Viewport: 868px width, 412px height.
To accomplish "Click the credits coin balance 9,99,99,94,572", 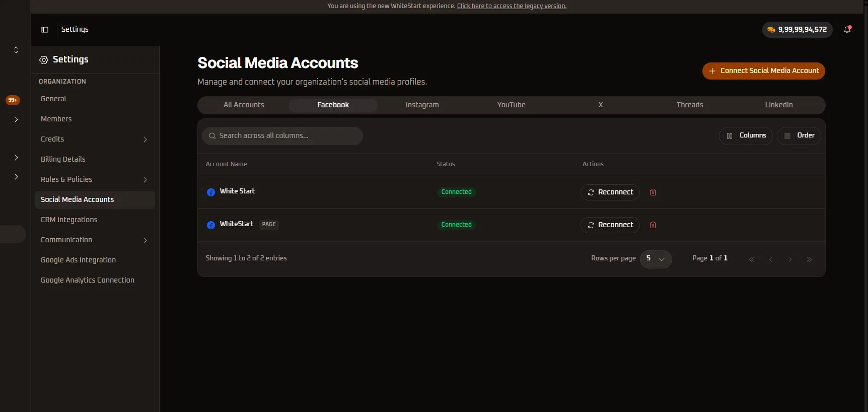I will click(x=797, y=30).
